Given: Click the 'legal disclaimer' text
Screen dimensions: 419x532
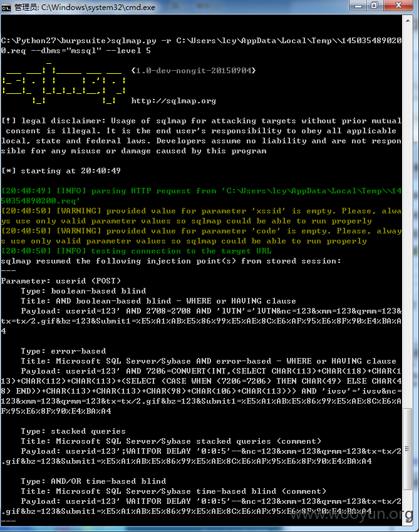Looking at the screenshot, I should [63, 121].
